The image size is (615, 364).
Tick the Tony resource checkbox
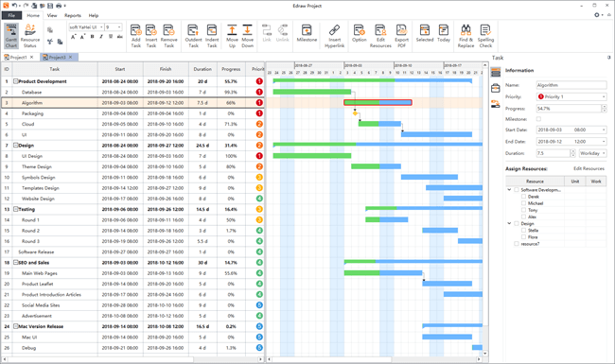[523, 210]
